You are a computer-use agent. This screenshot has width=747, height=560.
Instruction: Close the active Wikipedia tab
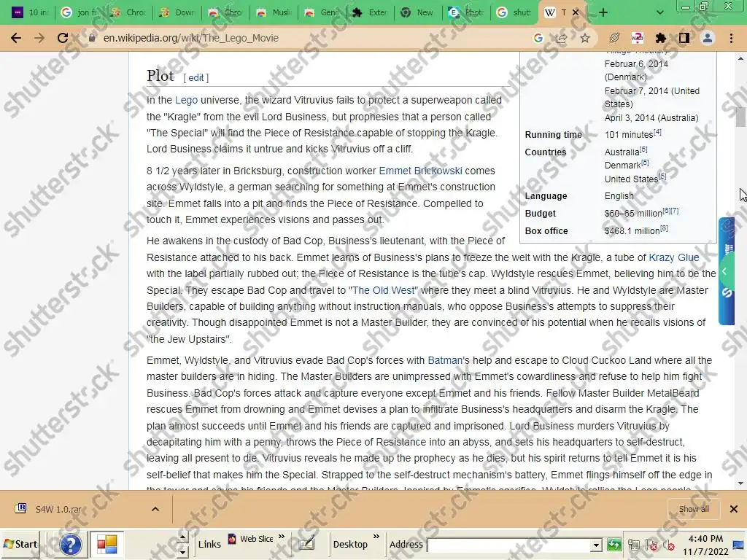(x=576, y=12)
